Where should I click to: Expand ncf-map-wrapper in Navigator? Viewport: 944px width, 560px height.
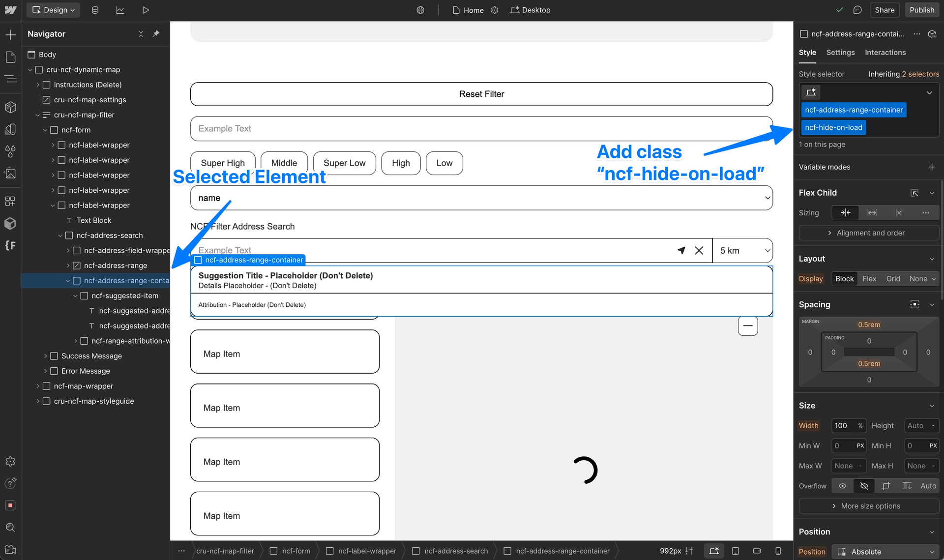38,386
